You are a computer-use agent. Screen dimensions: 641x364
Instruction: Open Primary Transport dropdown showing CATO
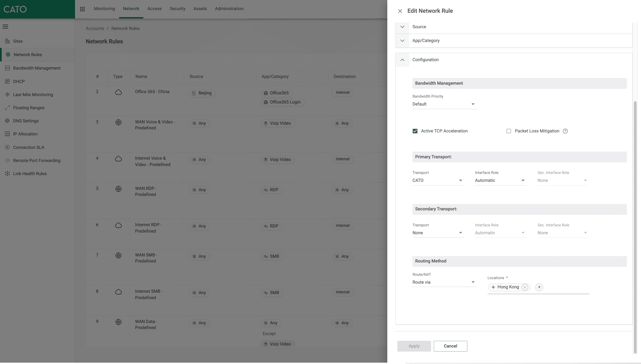tap(438, 180)
